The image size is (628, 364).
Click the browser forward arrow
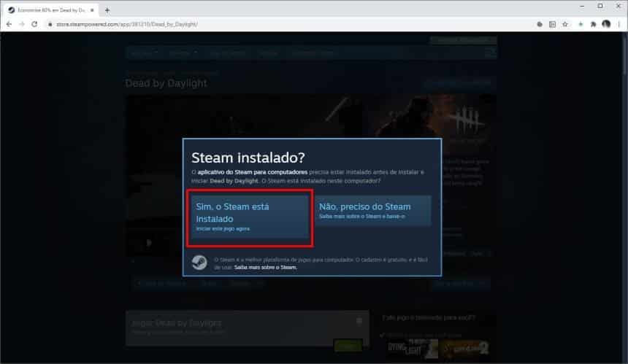click(x=22, y=24)
